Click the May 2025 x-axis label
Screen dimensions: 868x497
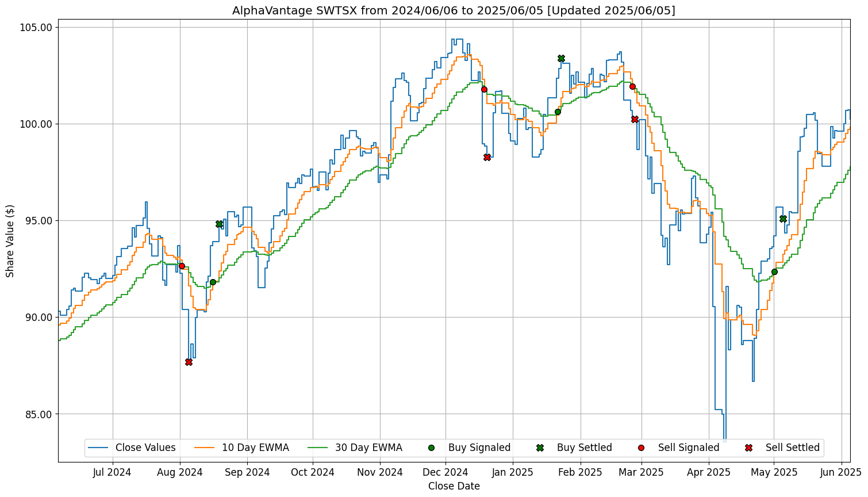click(x=774, y=472)
